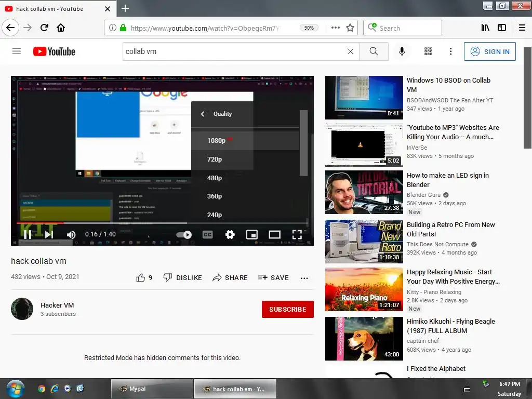Select 240p video quality

point(245,215)
